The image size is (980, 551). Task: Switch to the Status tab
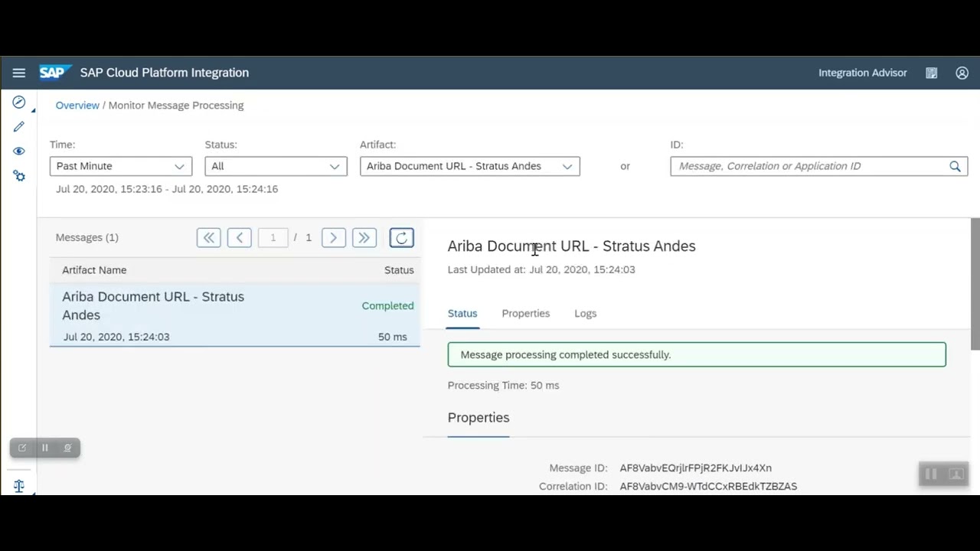(462, 314)
